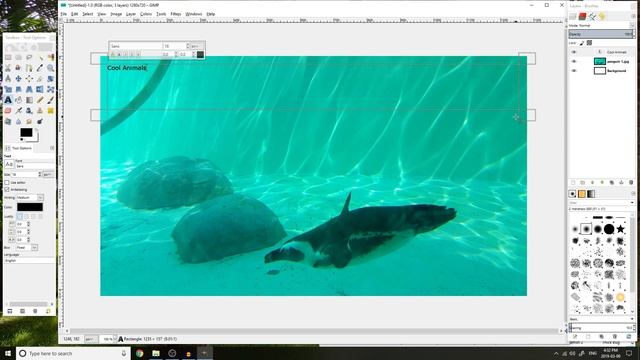Select the Measure tool
This screenshot has width=640, height=360.
[8, 78]
